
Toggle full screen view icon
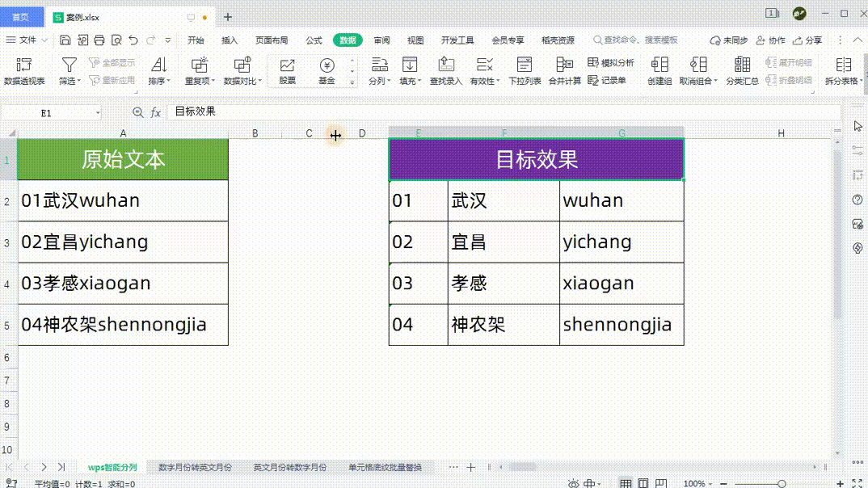pyautogui.click(x=857, y=484)
